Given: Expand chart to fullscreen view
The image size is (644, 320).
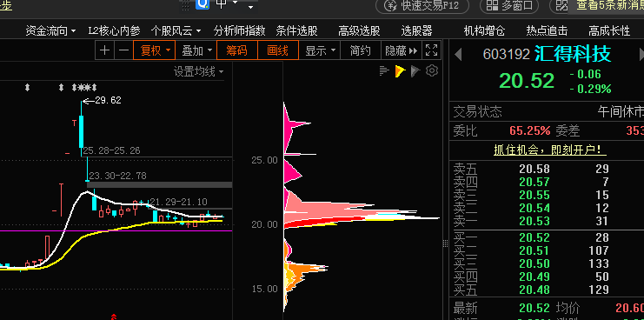Looking at the screenshot, I should tap(431, 50).
